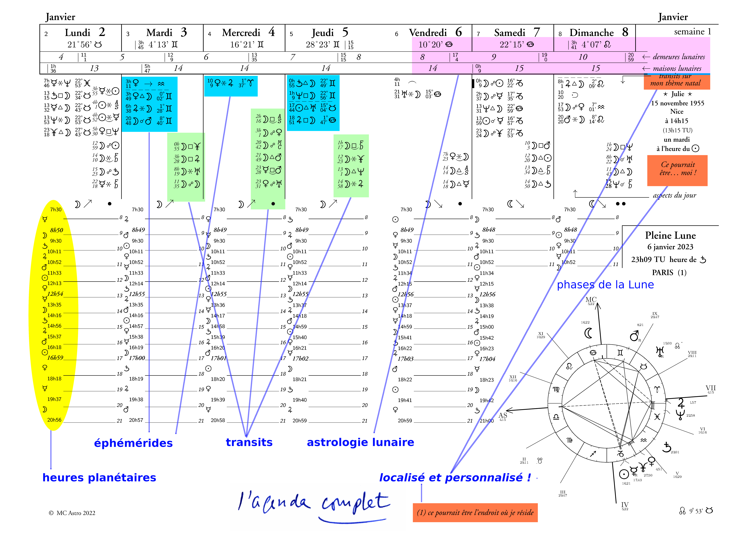Select the blue 'astrologie lunaire' label
Image resolution: width=756 pixels, height=535 pixels.
[360, 442]
